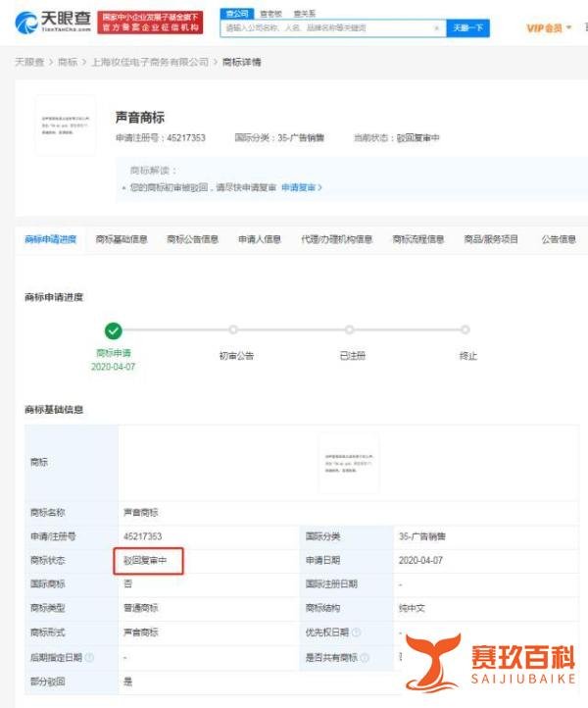Click the 声音商标 value in 商标名称 row
Viewport: 588px width, 708px height.
point(141,513)
